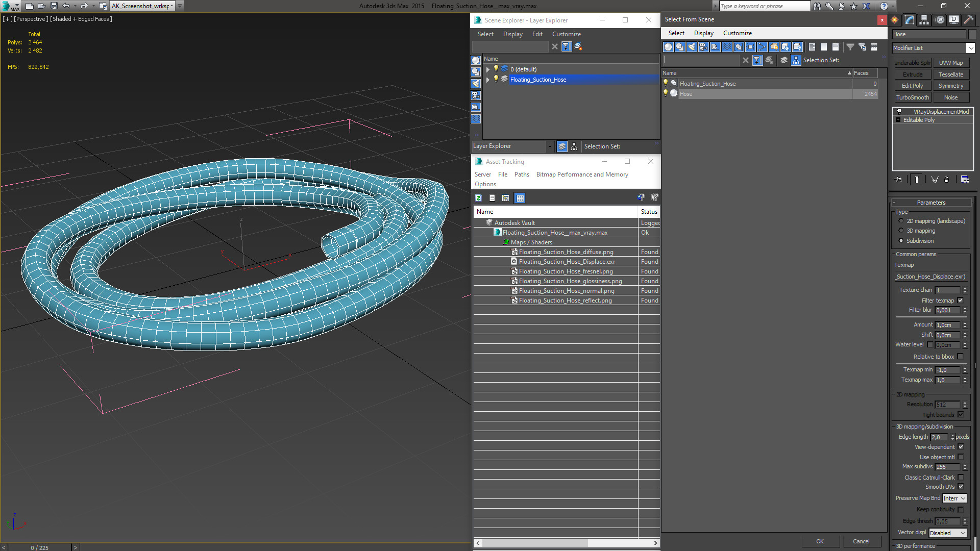
Task: Collapse the Parameters rollout
Action: click(931, 203)
